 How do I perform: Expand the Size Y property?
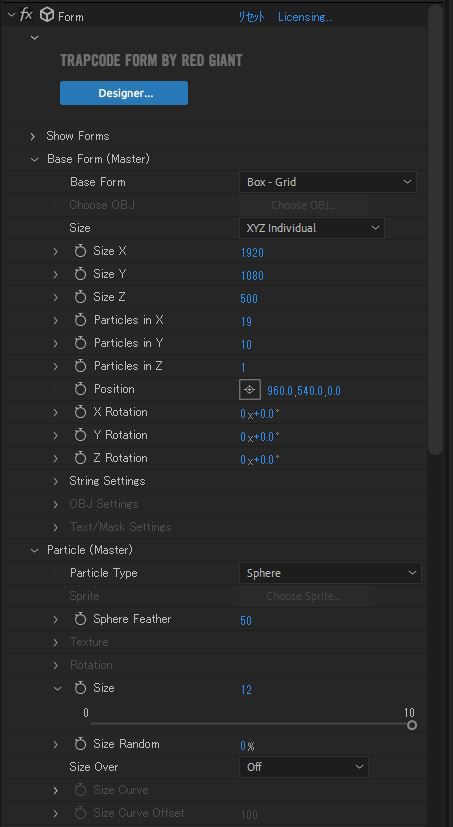coord(56,275)
